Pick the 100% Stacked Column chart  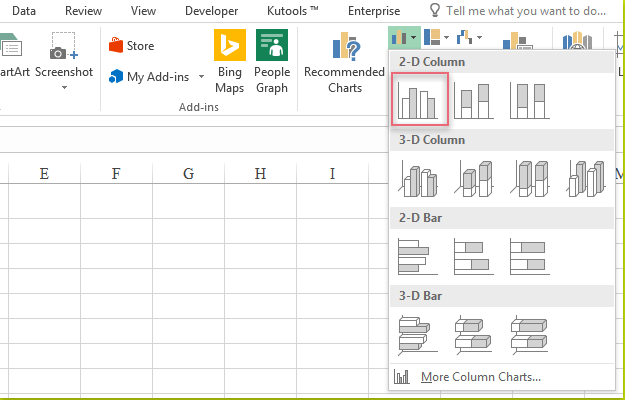[x=531, y=102]
